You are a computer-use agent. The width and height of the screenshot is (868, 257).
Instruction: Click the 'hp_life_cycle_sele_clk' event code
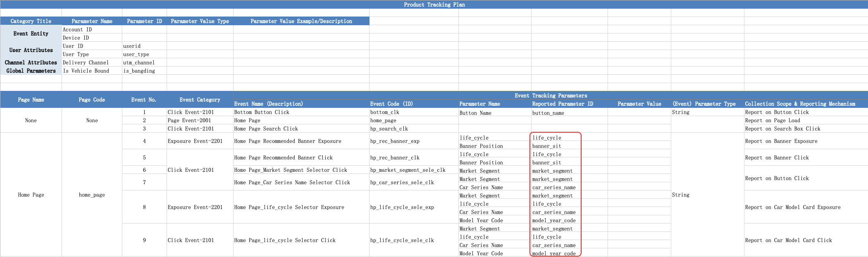click(x=414, y=240)
